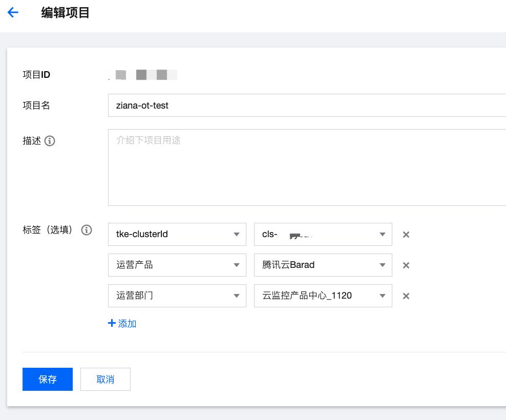Open the tke-clusterId tag key dropdown
This screenshot has width=506, height=420.
177,235
